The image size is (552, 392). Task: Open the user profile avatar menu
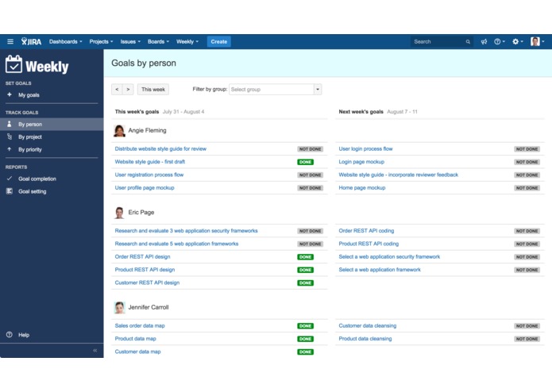pos(538,41)
